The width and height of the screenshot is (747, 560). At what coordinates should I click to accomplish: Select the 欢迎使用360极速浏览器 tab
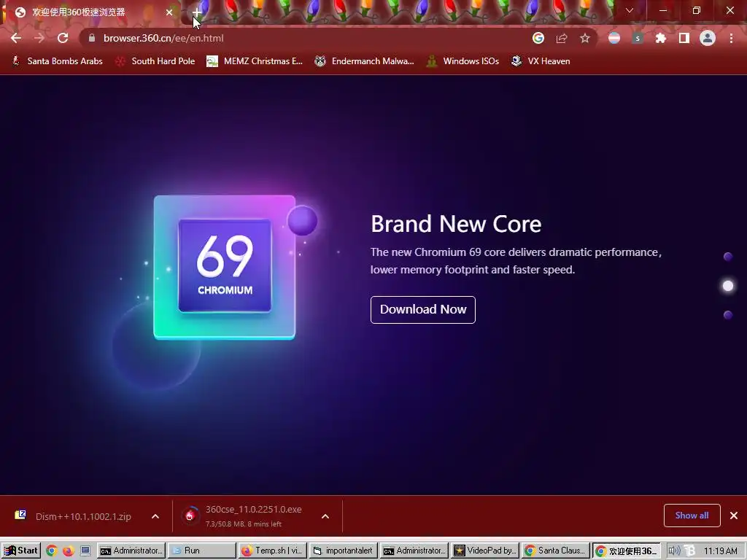90,12
